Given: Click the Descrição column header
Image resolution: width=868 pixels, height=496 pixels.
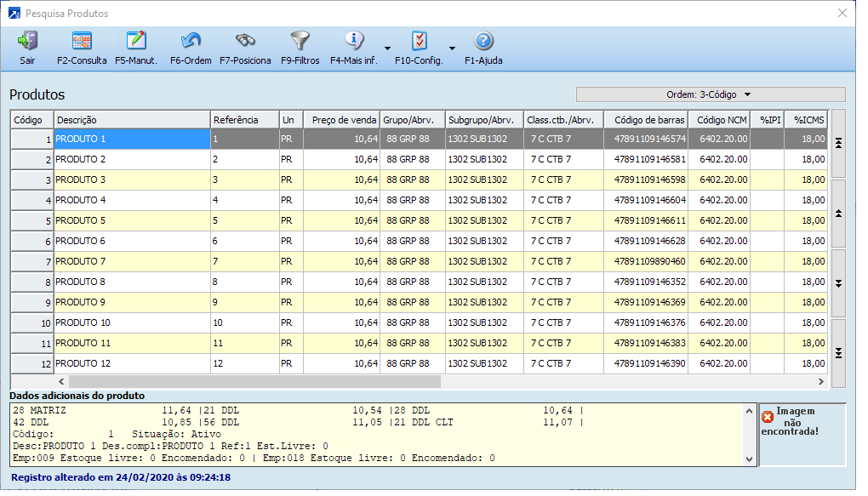Looking at the screenshot, I should (132, 120).
